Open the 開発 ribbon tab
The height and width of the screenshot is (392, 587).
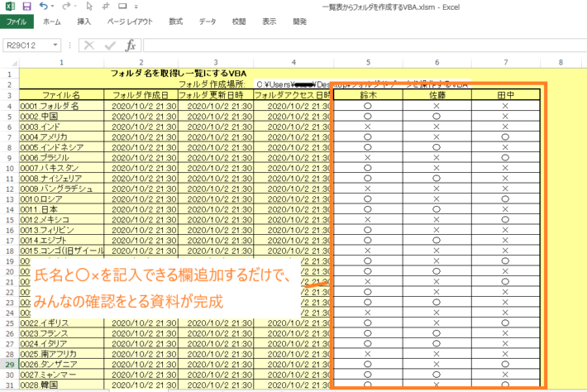[299, 22]
